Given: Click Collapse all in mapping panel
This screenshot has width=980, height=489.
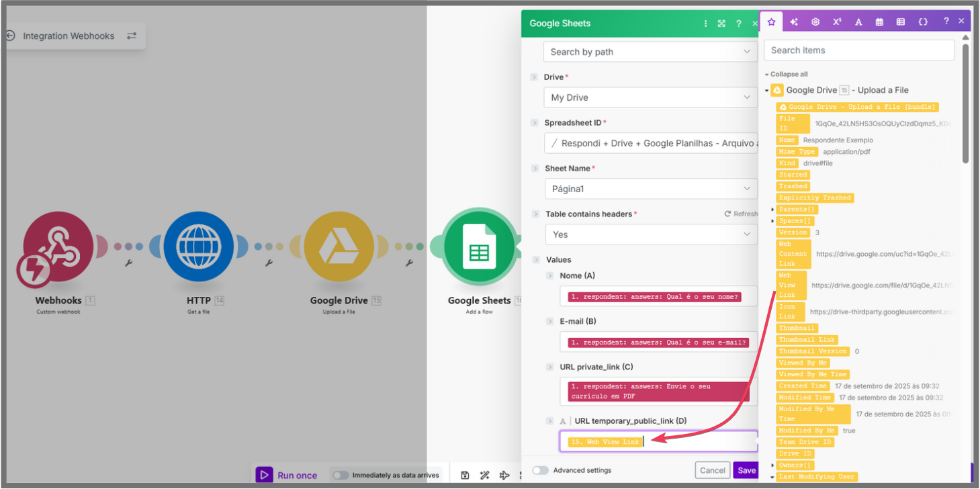Looking at the screenshot, I should [789, 75].
